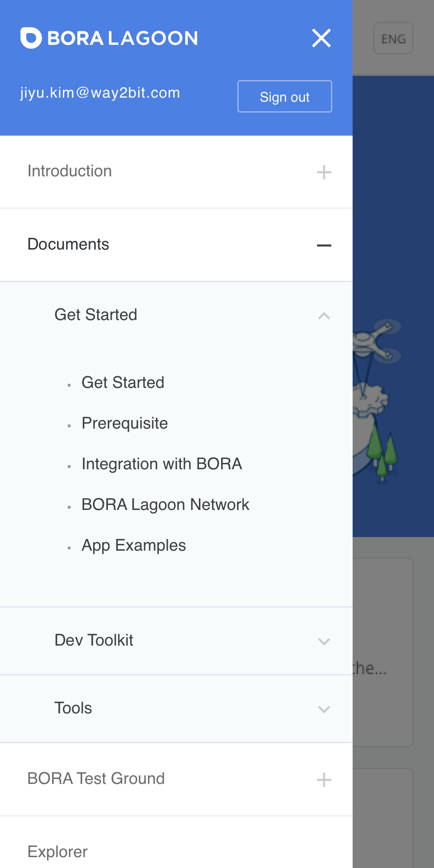Image resolution: width=434 pixels, height=868 pixels.
Task: Expand the Dev Toolkit chevron
Action: 324,641
